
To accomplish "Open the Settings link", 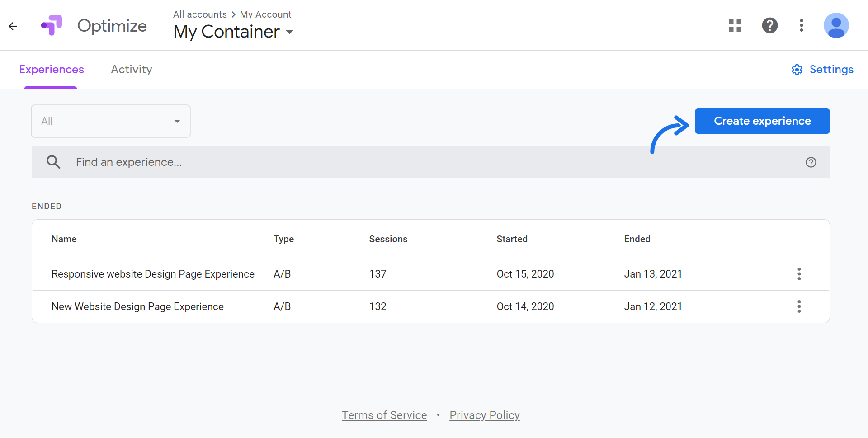I will coord(831,70).
